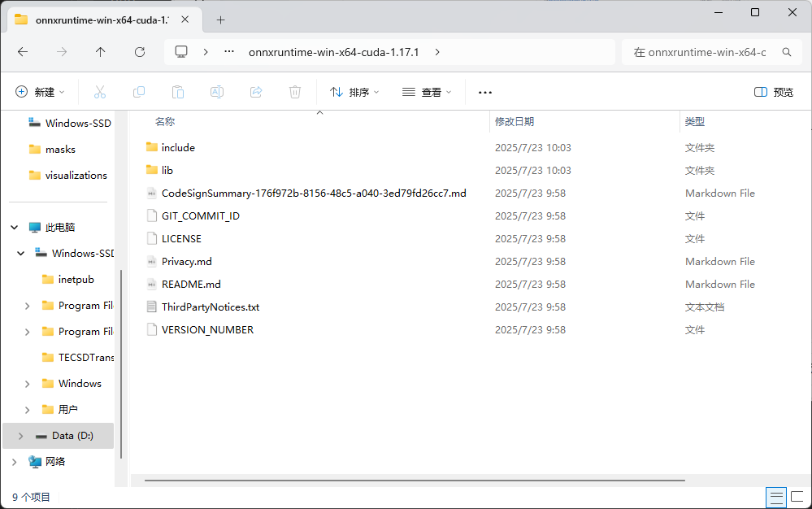Open visualizations in navigation pane
Viewport: 812px width, 509px height.
76,175
